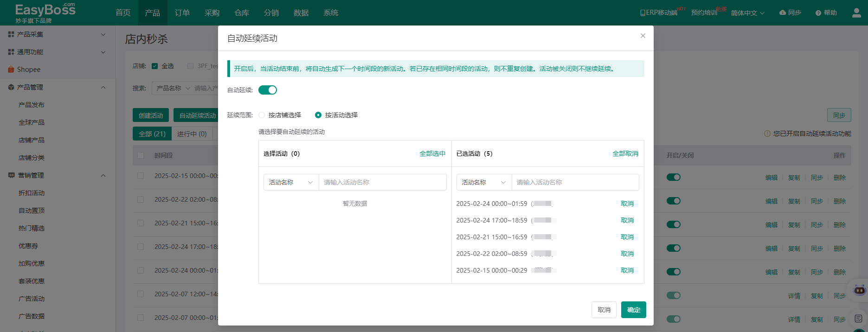Click the EasyBoss logo
Viewport: 868px width, 332px height.
[x=45, y=13]
